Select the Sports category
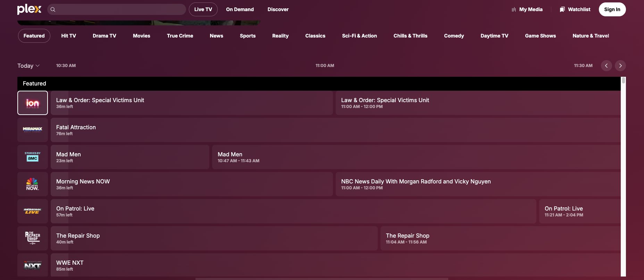 [x=248, y=36]
